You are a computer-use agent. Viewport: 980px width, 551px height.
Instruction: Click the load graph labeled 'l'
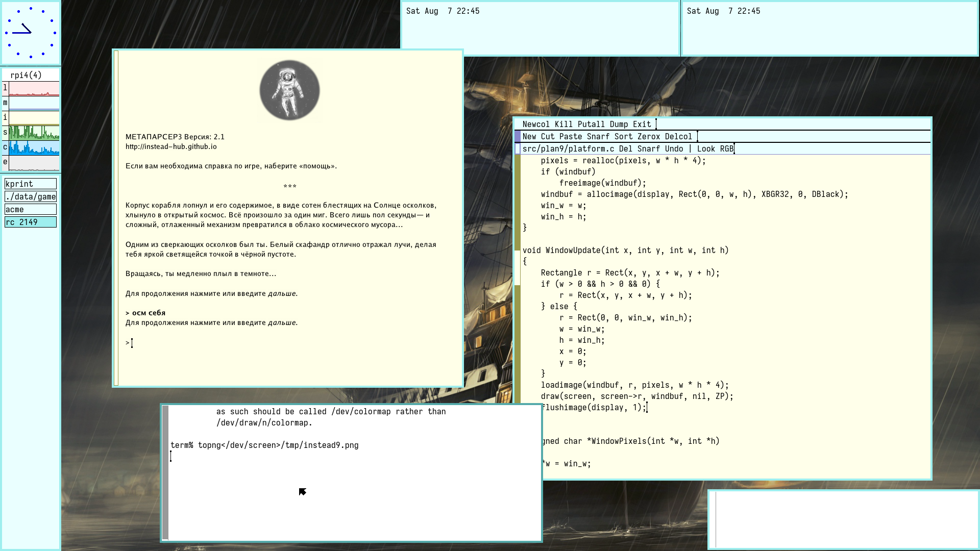coord(34,89)
